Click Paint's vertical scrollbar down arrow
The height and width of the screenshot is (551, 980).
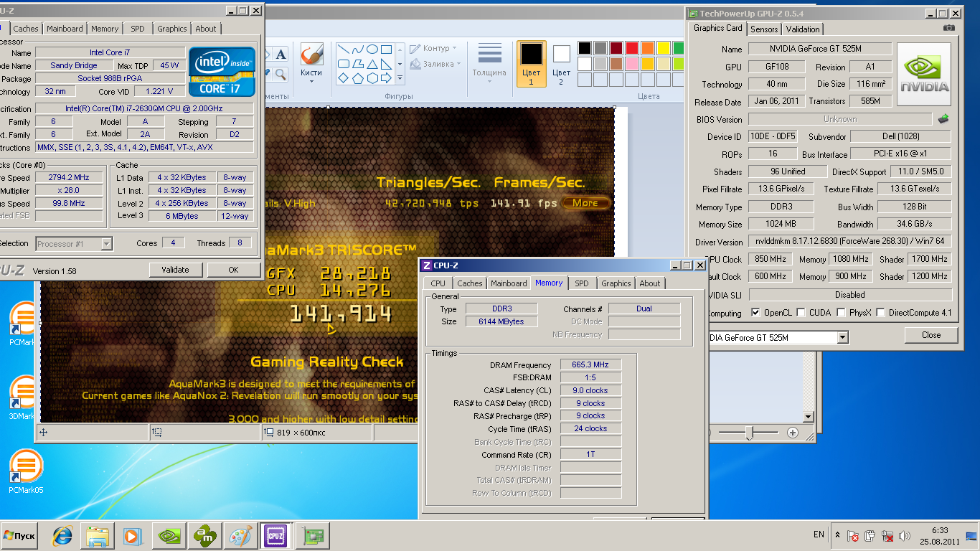[x=808, y=417]
